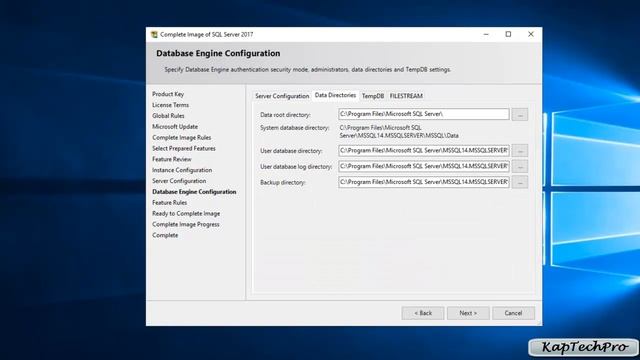This screenshot has width=640, height=360.
Task: Click the Data root directory path field
Action: 424,114
